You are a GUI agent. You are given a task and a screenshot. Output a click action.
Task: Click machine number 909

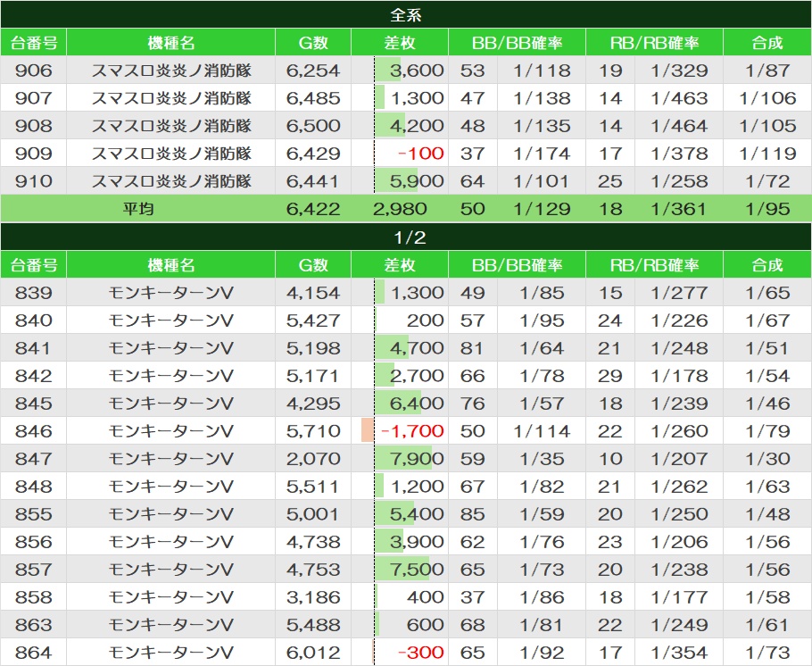[34, 154]
